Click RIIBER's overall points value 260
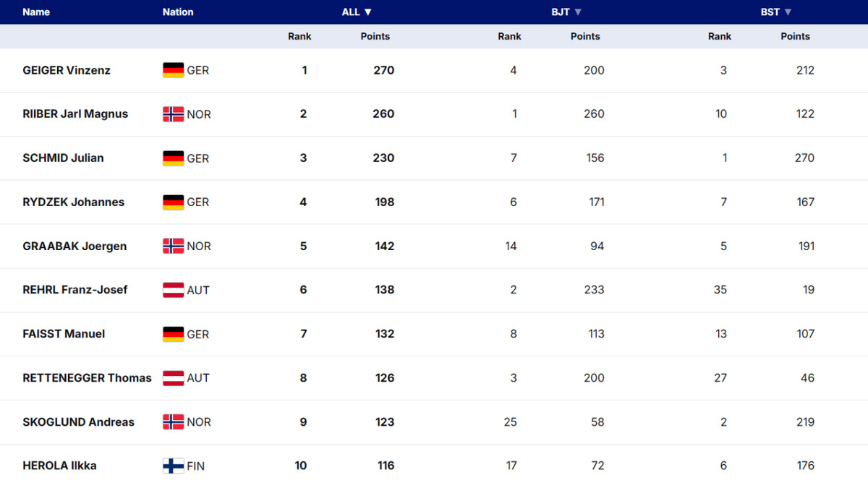The width and height of the screenshot is (868, 488). pos(383,114)
